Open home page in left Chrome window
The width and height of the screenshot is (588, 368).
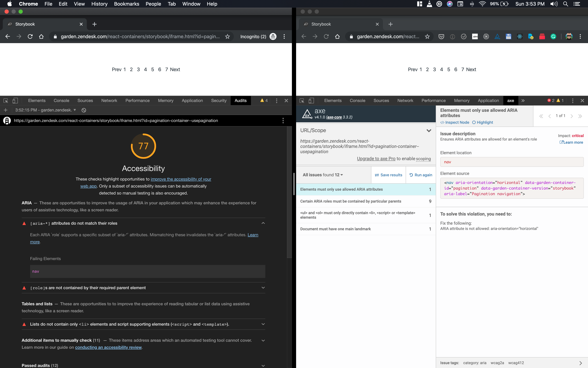tap(41, 36)
